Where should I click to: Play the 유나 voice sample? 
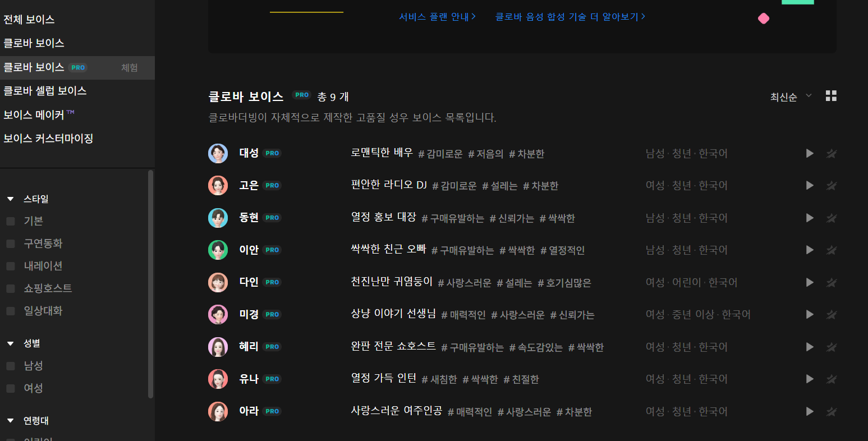point(810,379)
